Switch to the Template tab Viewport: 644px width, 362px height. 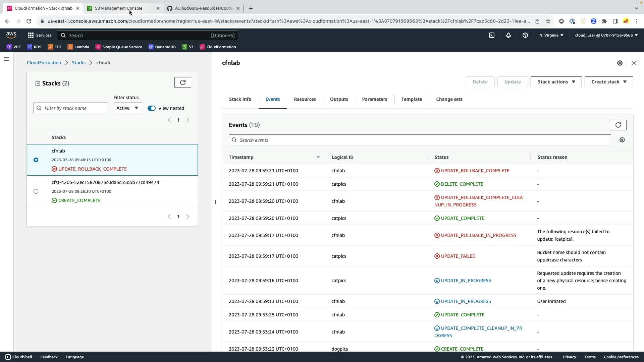(x=411, y=99)
